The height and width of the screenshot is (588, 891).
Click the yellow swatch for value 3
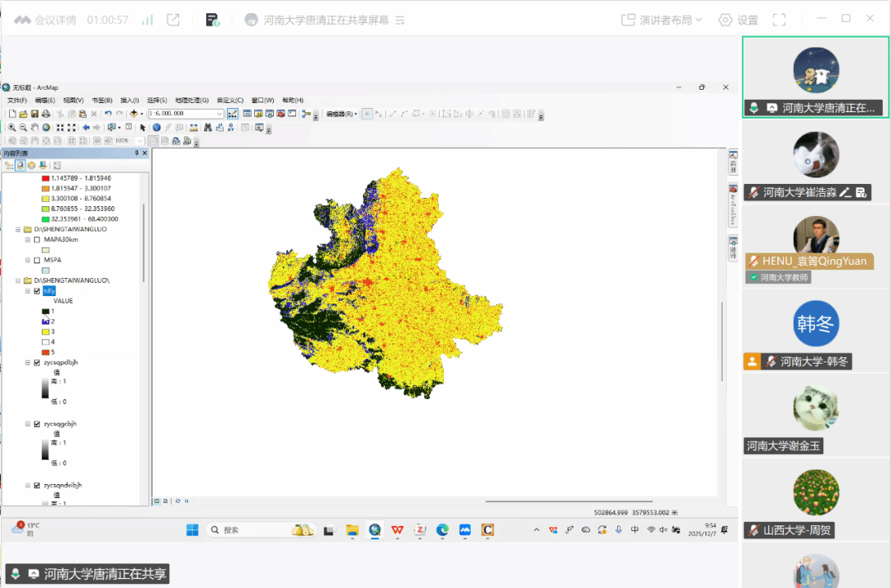pos(46,331)
